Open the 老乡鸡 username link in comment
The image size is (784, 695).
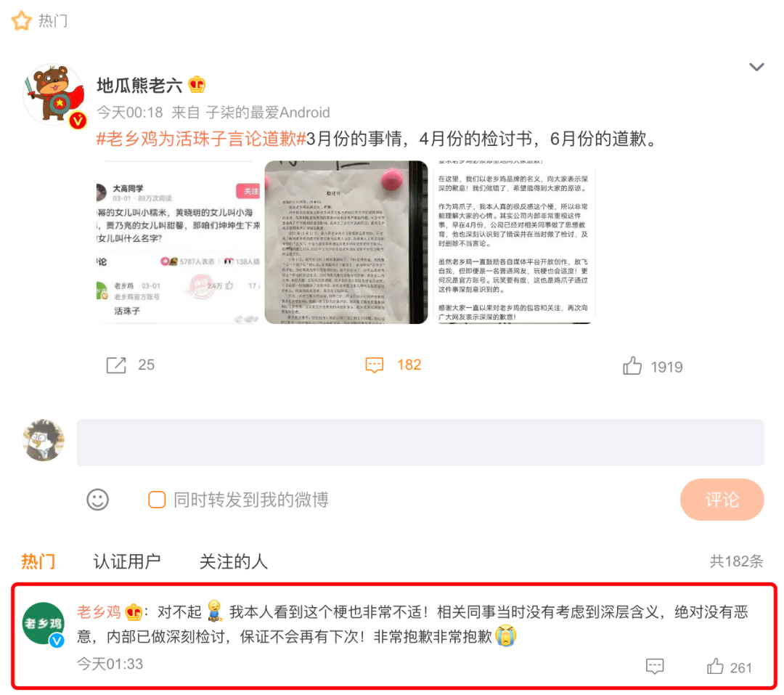pyautogui.click(x=99, y=611)
